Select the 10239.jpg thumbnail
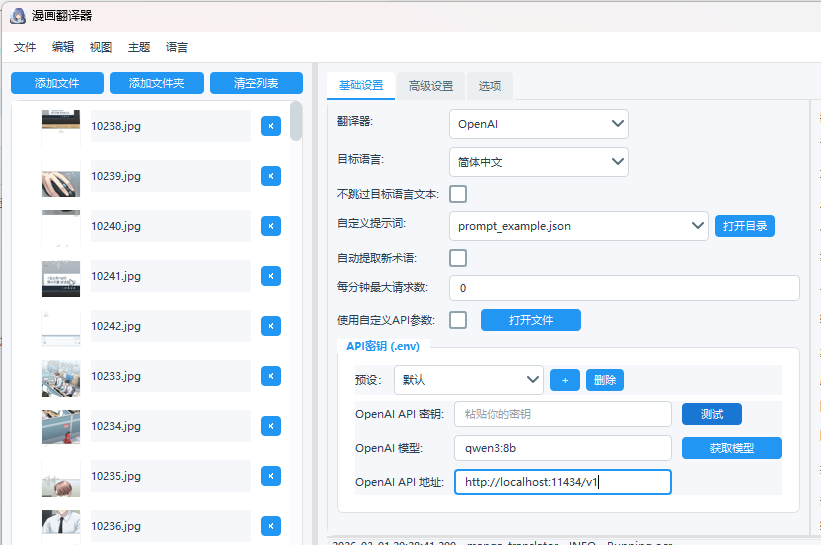821x545 pixels. click(61, 177)
